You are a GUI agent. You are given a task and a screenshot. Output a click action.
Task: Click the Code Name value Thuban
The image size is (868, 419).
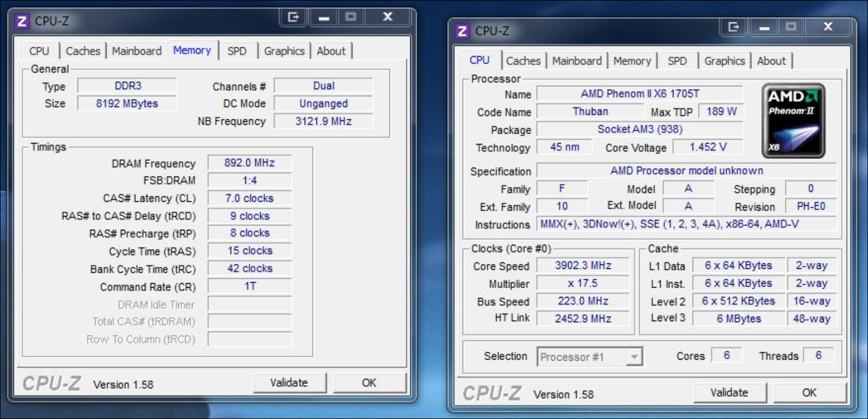tap(590, 112)
